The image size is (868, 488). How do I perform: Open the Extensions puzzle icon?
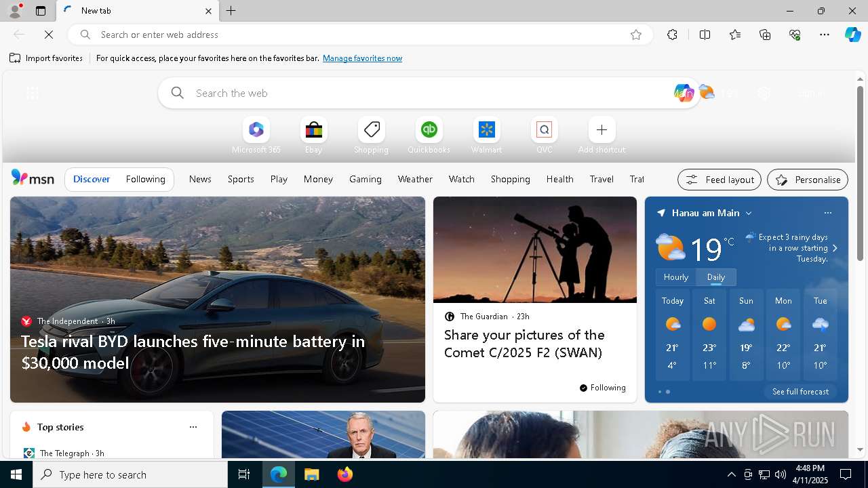click(x=672, y=35)
